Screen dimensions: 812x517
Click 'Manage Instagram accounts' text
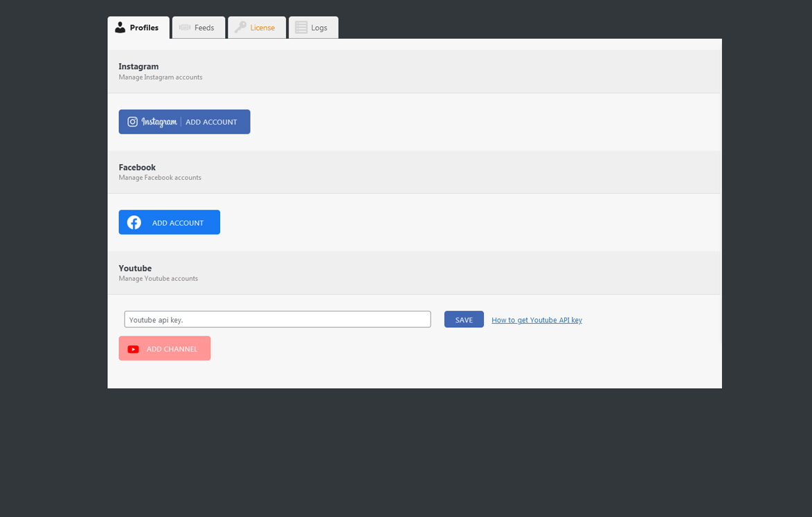tap(161, 77)
